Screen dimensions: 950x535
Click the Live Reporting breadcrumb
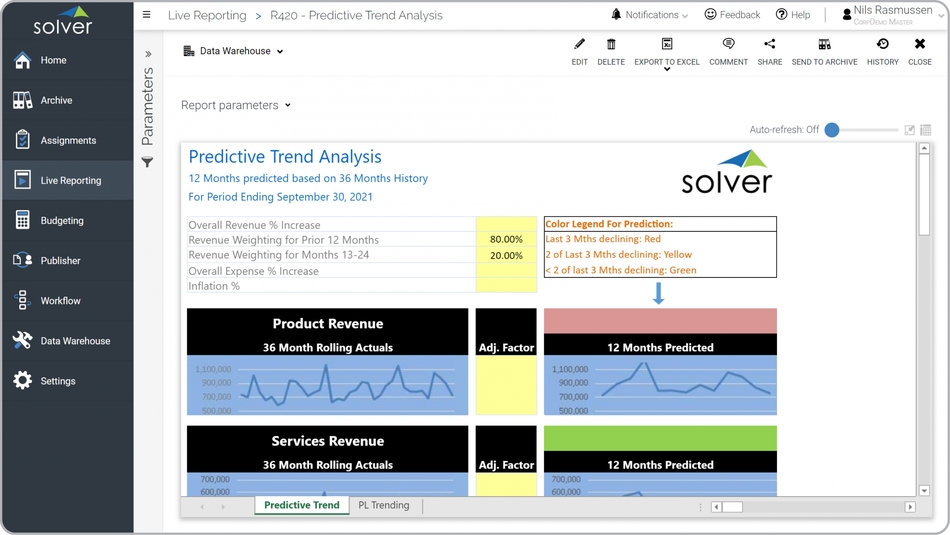[x=207, y=15]
